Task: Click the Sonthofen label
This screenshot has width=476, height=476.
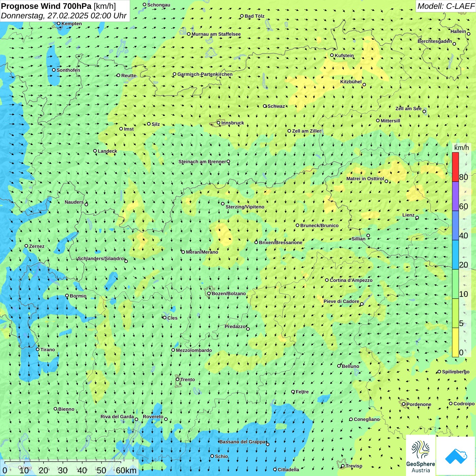Action: (68, 70)
